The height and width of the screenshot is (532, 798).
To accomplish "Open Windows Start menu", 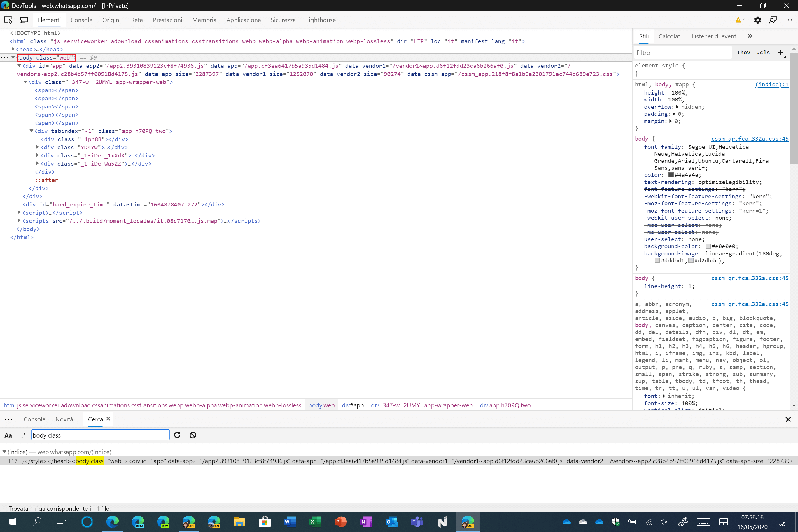I will [x=12, y=521].
